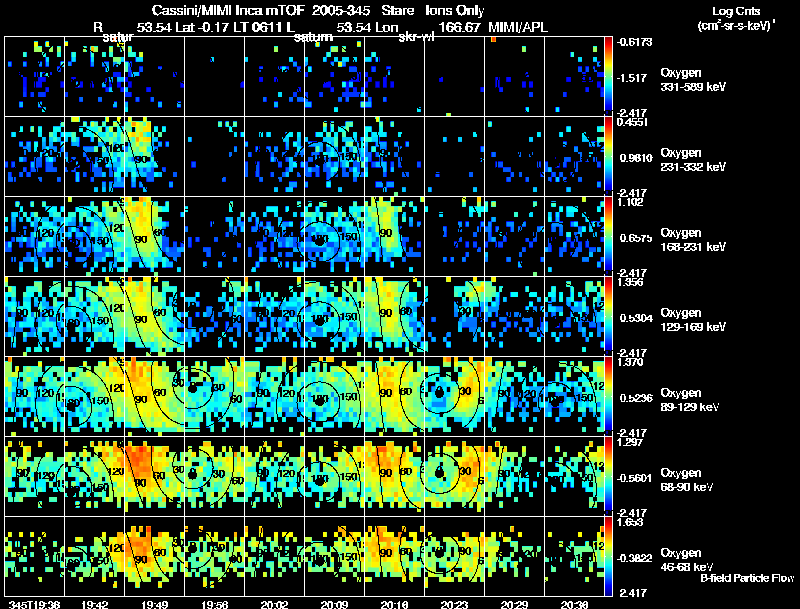Open the 20:36 panel in the 46-68 keV row
This screenshot has height=609, width=800.
574,556
